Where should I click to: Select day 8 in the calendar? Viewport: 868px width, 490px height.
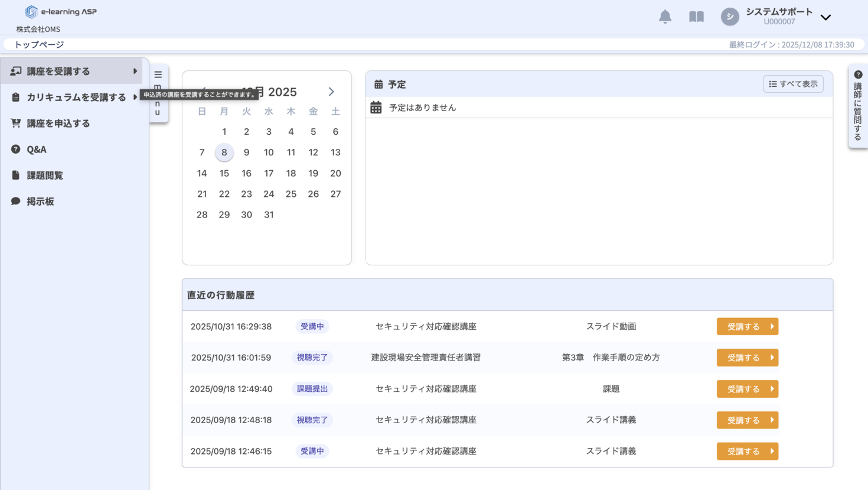(224, 152)
